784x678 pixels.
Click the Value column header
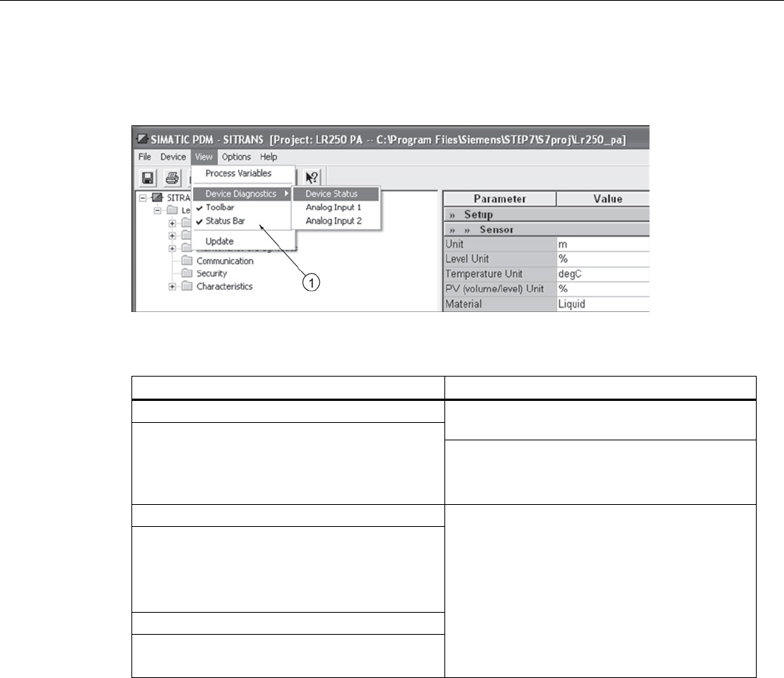(603, 199)
